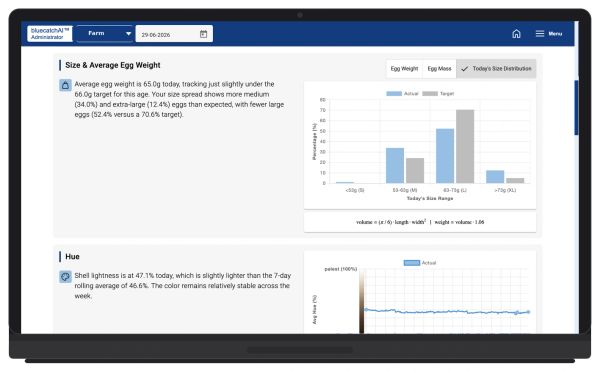This screenshot has height=372, width=600.
Task: Click the hue palette icon beside summary
Action: [x=65, y=276]
